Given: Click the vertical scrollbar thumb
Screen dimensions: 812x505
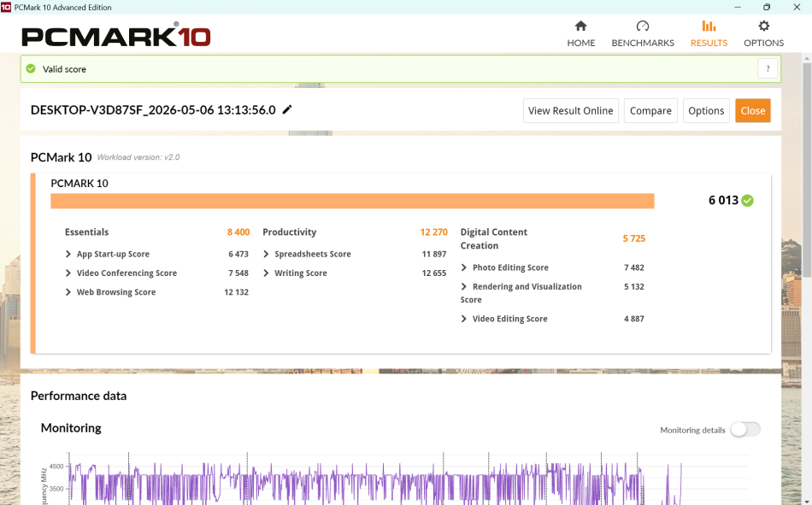Looking at the screenshot, I should click(x=806, y=171).
